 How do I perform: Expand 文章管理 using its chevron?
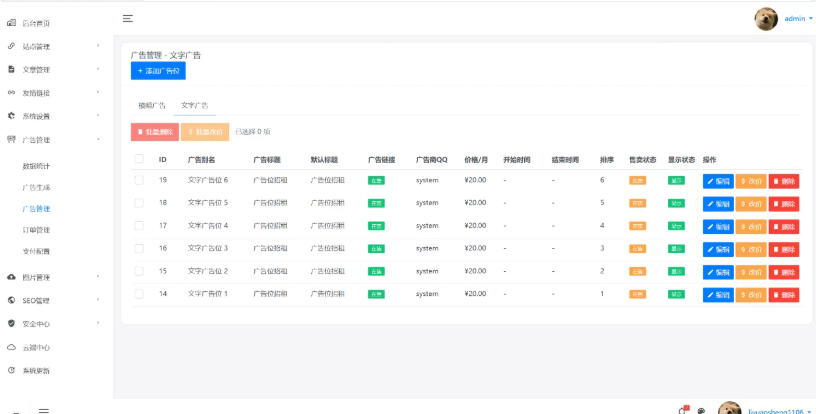click(x=98, y=69)
